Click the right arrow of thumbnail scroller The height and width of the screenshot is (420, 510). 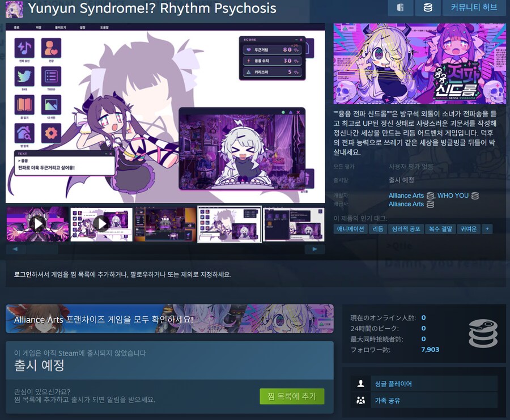click(x=314, y=249)
